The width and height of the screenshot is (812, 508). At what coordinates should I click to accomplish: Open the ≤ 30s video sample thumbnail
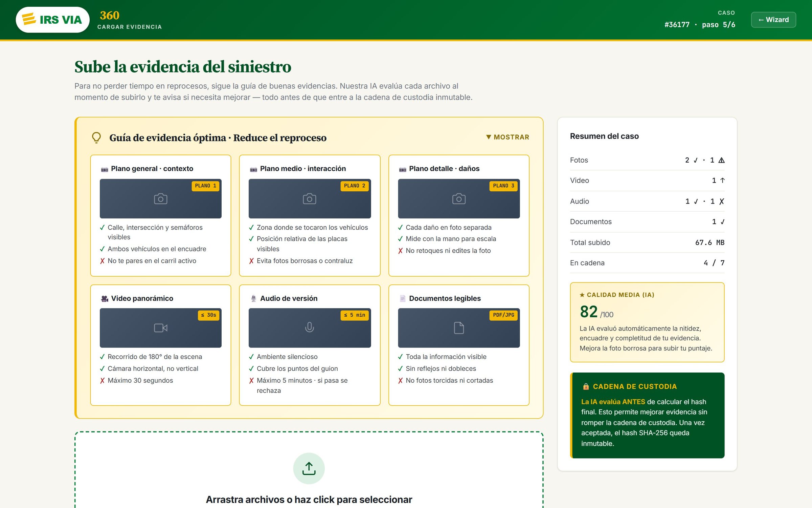(x=161, y=328)
